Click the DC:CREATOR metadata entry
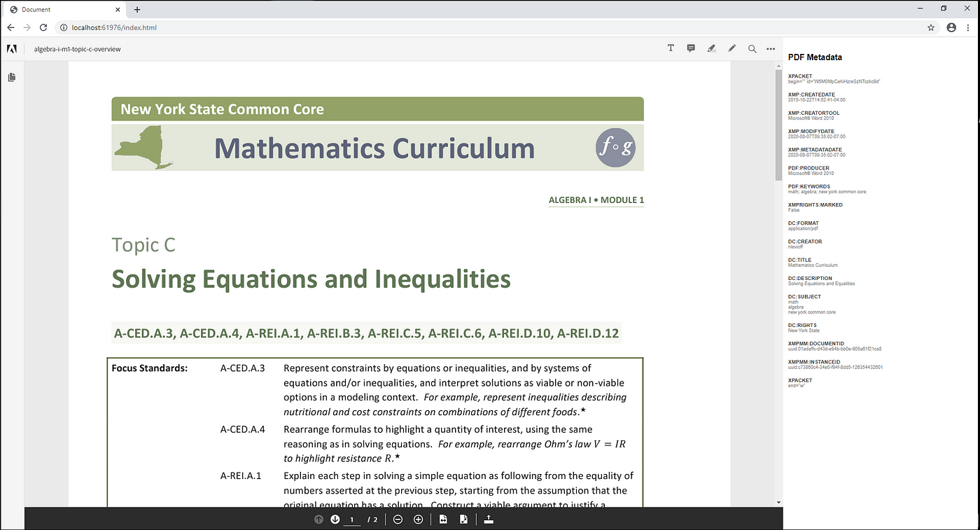980x530 pixels. 805,244
